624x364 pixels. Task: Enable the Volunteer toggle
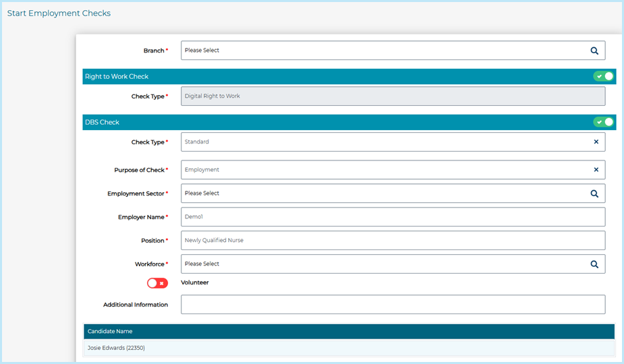pyautogui.click(x=157, y=283)
